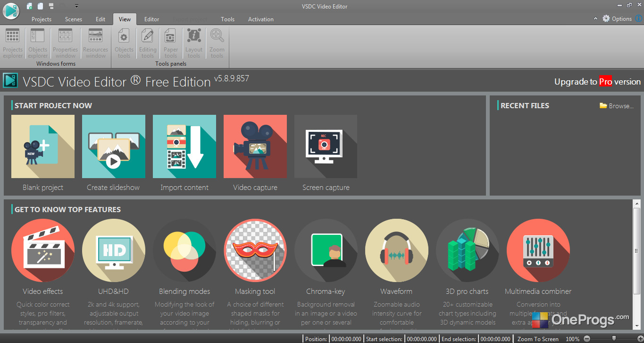This screenshot has width=644, height=343.
Task: Show the Properties window
Action: (65, 43)
